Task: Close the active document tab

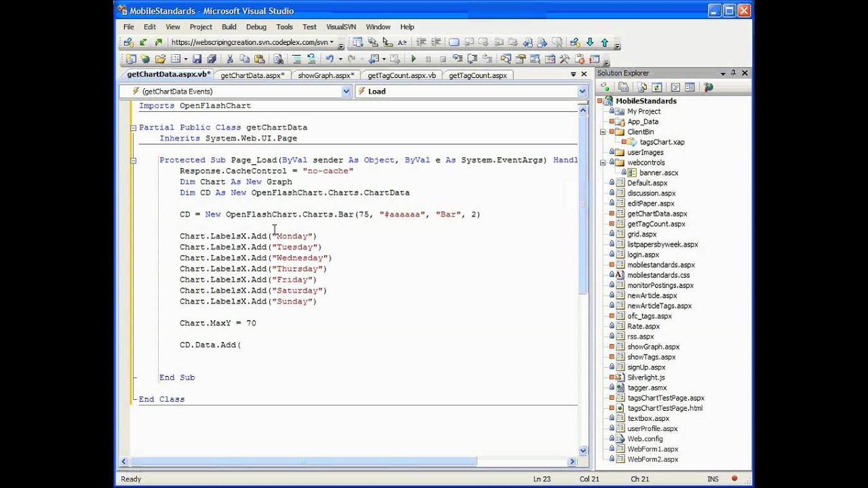Action: click(x=584, y=74)
